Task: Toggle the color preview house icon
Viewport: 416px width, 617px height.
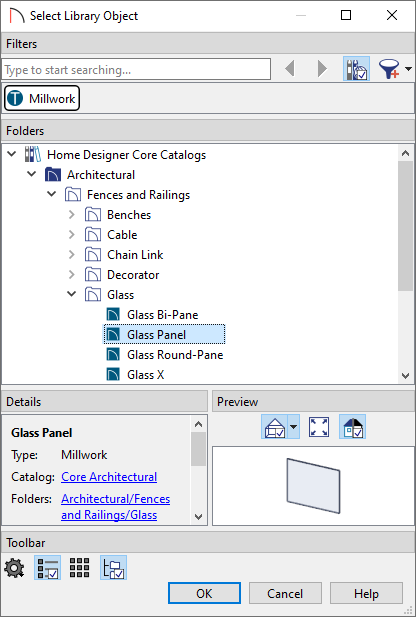Action: pos(353,427)
